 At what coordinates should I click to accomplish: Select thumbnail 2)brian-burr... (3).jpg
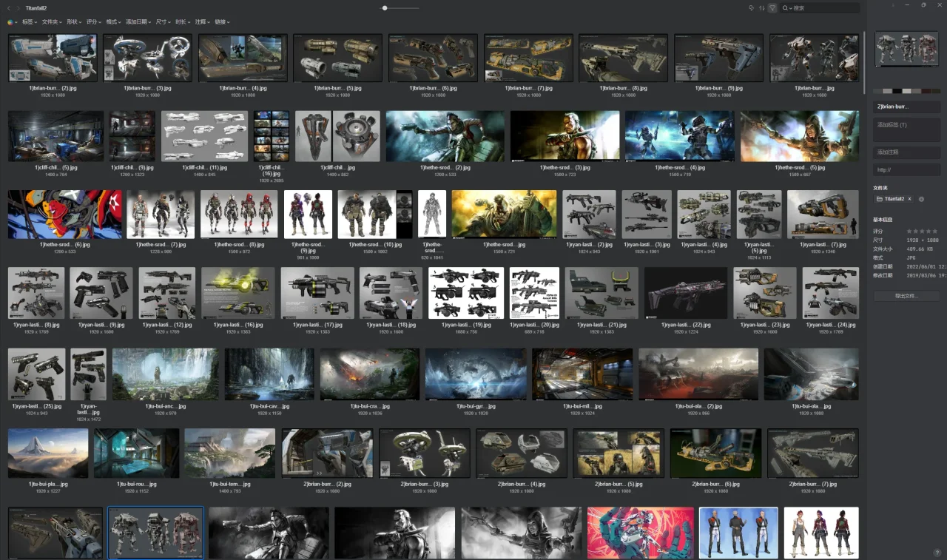tap(425, 453)
